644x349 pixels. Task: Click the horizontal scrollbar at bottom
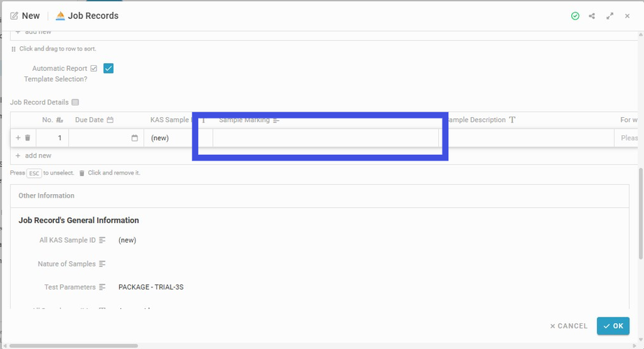74,345
